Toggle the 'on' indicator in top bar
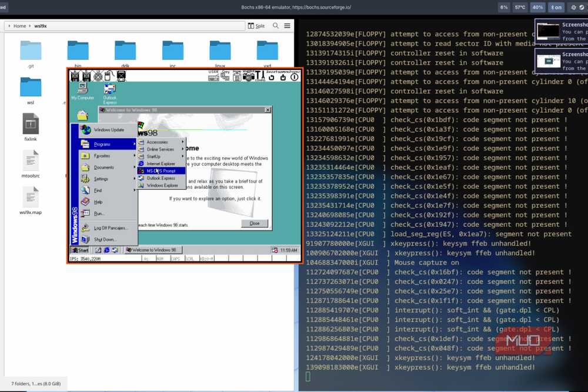 tap(556, 7)
